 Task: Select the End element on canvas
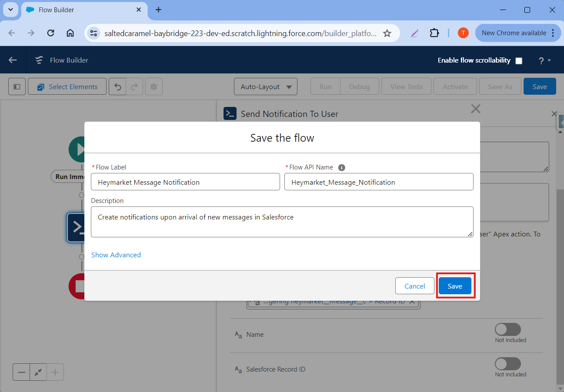pos(77,286)
